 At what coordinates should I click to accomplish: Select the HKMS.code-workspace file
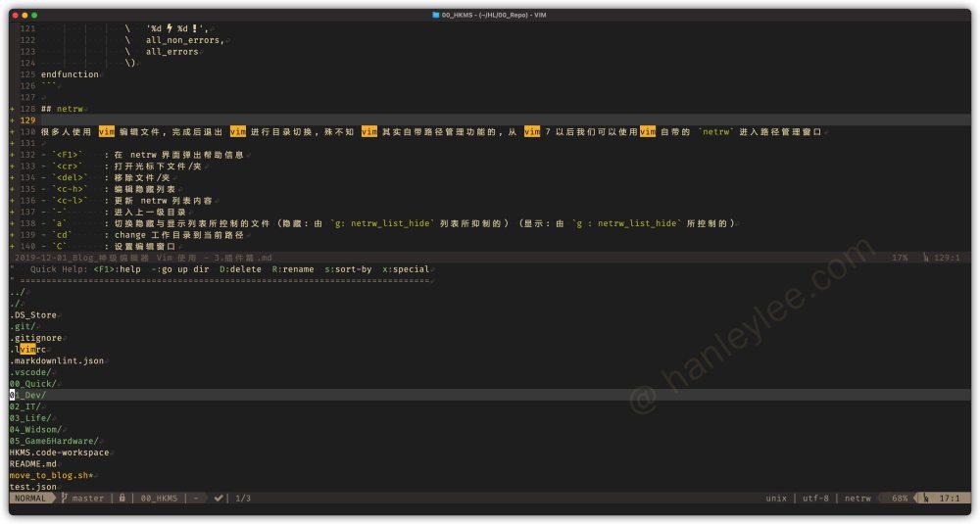(x=59, y=453)
